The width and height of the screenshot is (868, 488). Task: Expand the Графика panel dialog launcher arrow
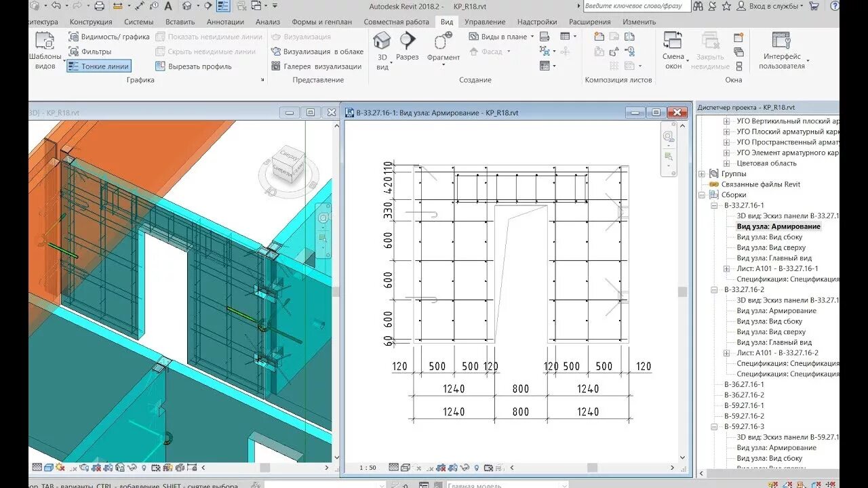pos(262,80)
